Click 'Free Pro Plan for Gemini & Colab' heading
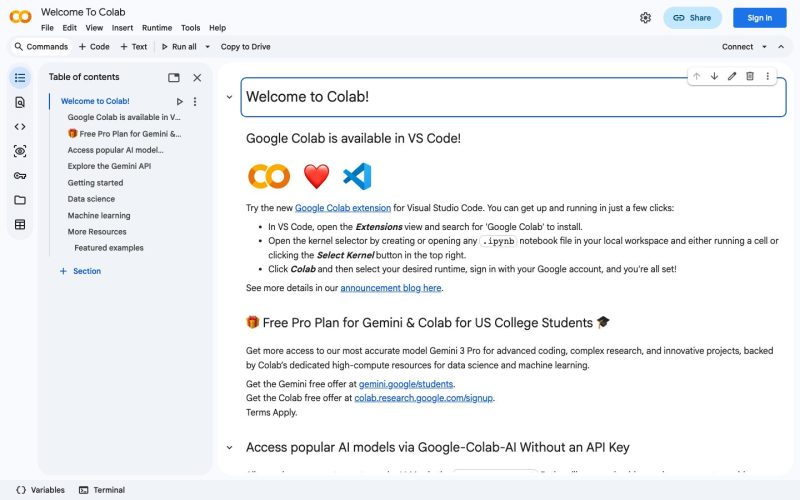The width and height of the screenshot is (800, 500). pos(428,323)
